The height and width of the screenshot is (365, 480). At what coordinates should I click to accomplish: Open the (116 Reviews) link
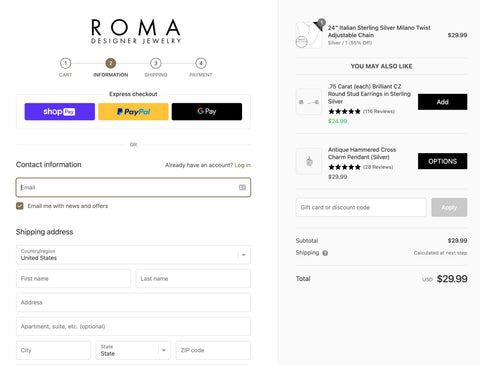(x=379, y=111)
